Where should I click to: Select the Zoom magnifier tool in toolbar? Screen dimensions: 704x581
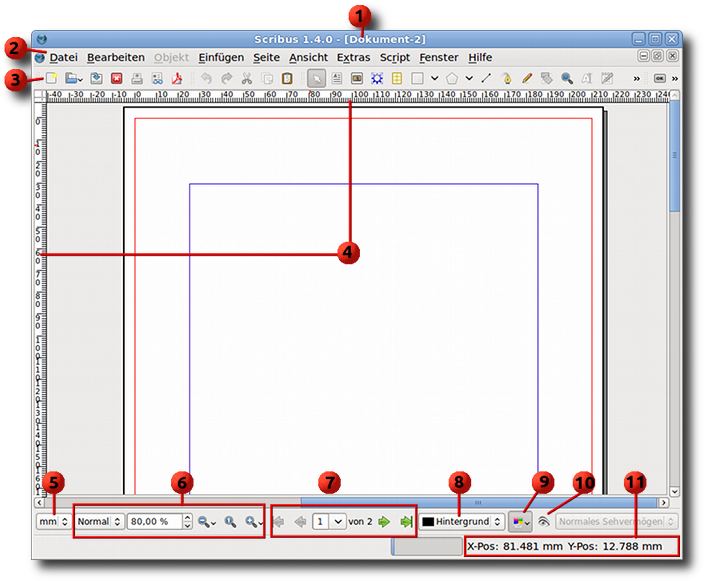(567, 79)
